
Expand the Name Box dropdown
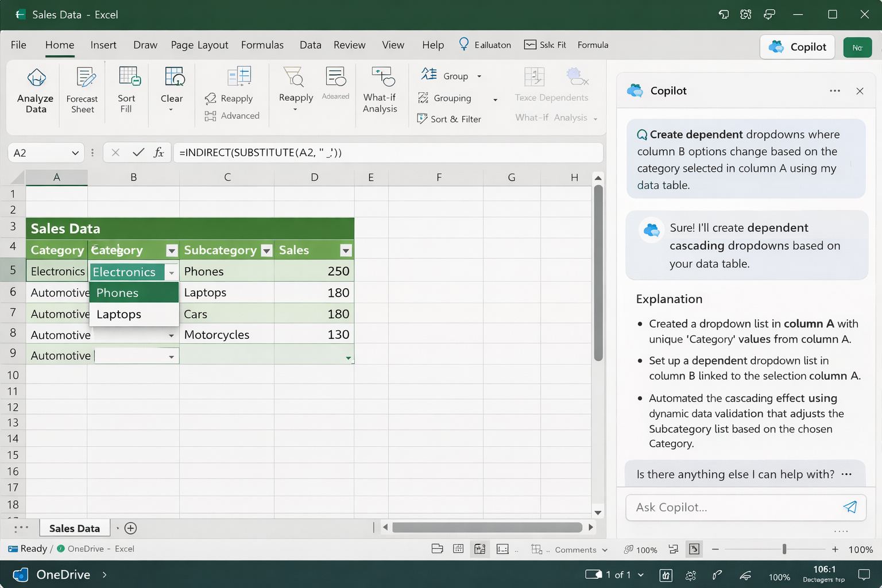75,153
